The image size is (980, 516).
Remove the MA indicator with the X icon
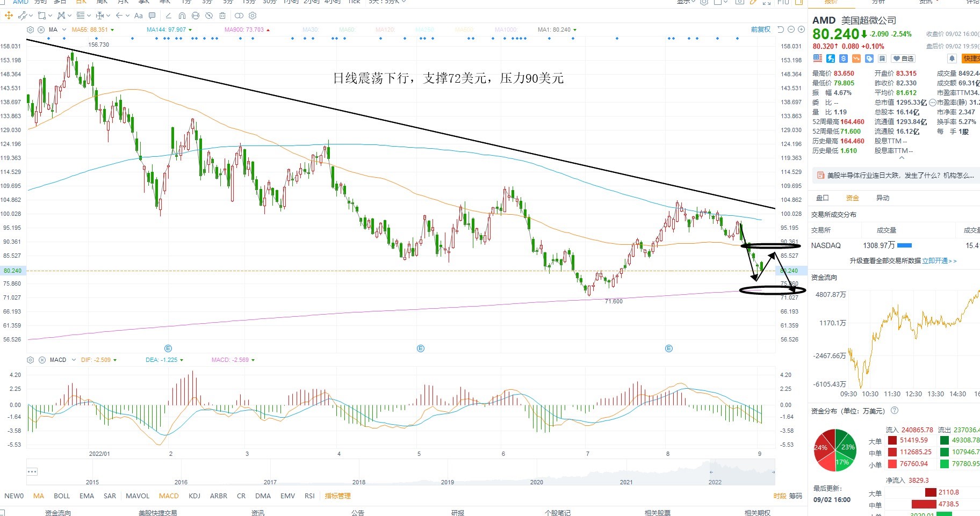tap(41, 30)
